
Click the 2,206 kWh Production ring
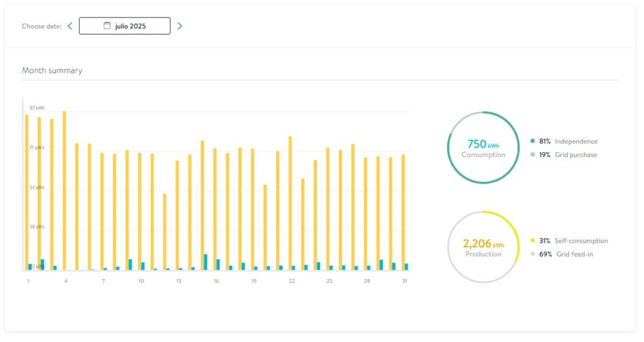483,246
